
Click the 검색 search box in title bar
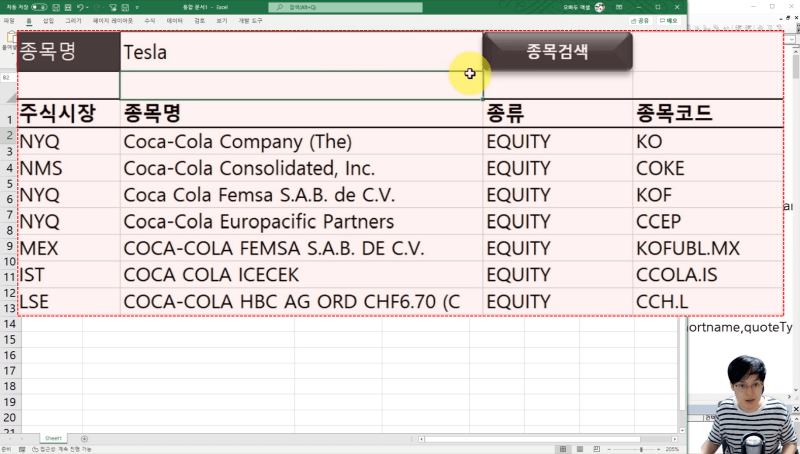pos(345,7)
